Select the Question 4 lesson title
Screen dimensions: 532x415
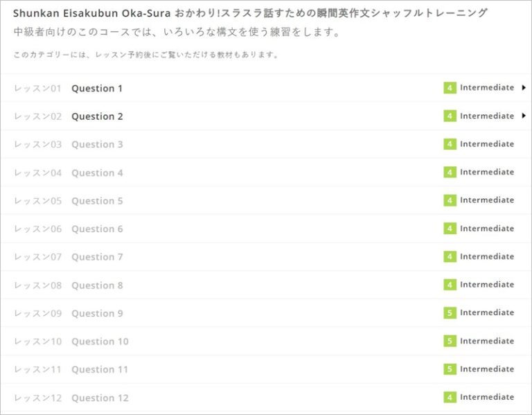click(x=97, y=173)
